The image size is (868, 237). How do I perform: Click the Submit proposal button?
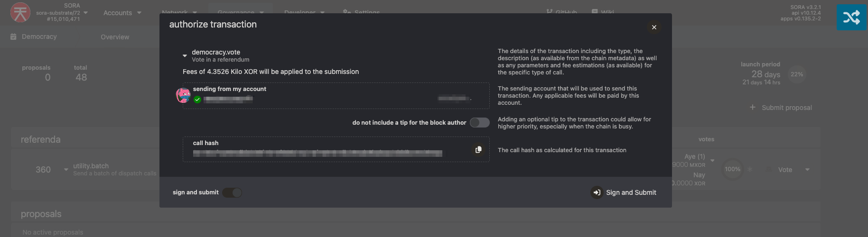(781, 108)
